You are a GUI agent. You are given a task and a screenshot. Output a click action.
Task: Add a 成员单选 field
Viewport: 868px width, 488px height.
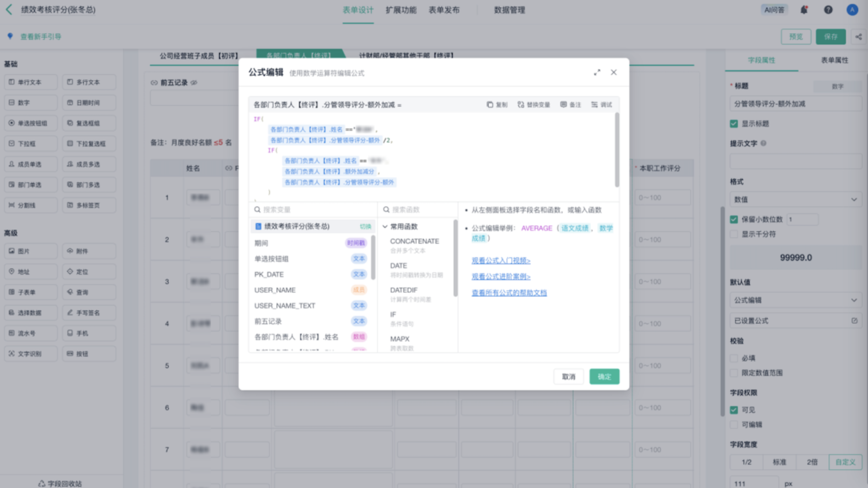[x=31, y=164]
